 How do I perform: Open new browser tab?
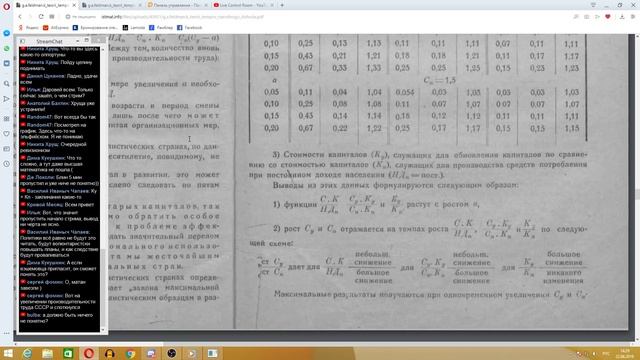282,5
